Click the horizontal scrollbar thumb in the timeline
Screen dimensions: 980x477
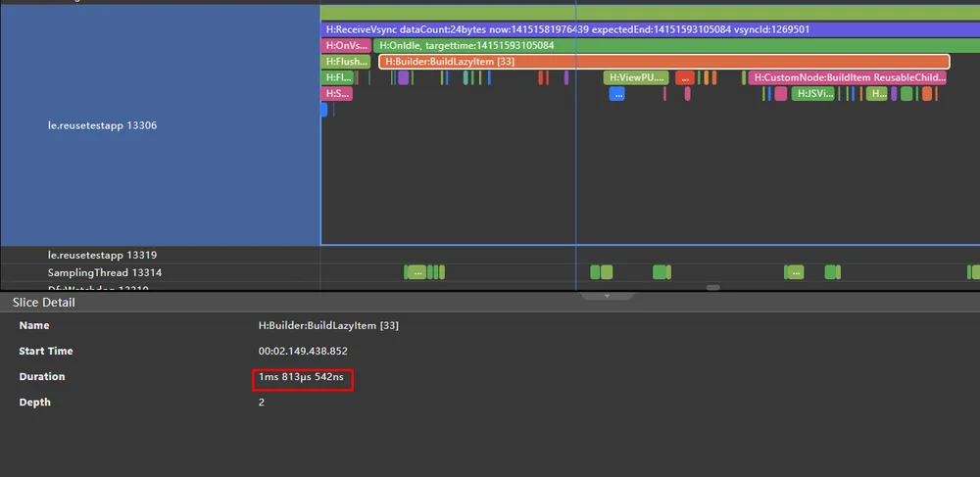pyautogui.click(x=713, y=288)
